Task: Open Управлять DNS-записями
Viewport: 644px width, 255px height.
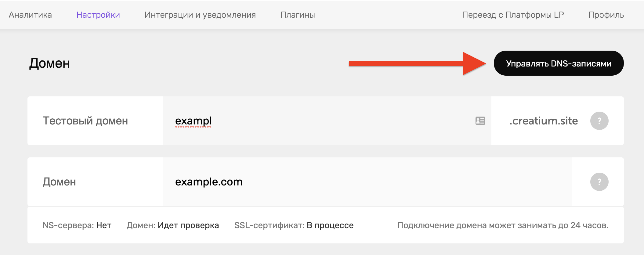Action: [559, 63]
